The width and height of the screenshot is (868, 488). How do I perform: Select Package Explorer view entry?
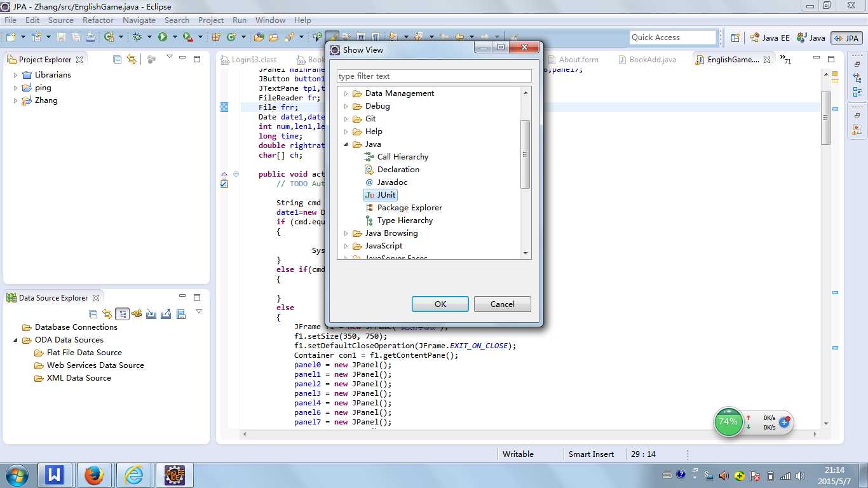pyautogui.click(x=403, y=208)
